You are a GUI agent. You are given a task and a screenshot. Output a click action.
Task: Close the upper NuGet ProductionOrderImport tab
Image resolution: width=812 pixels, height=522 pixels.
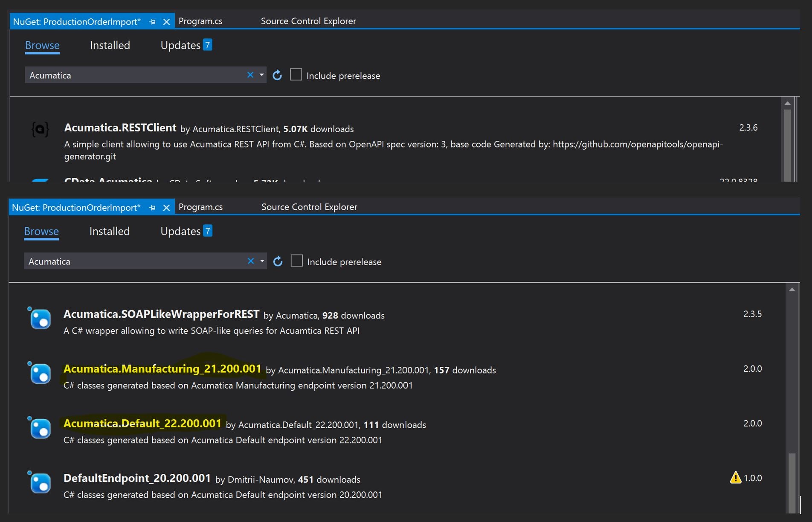[x=167, y=22]
